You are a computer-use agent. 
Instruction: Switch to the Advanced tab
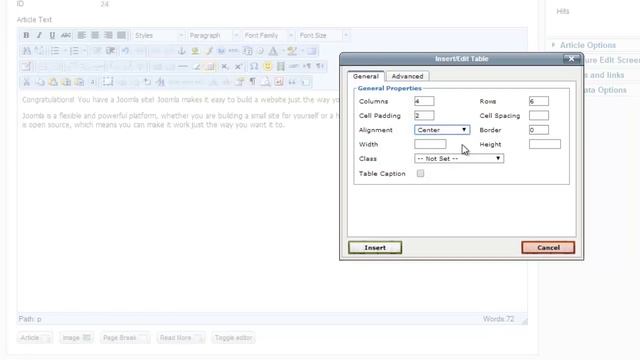click(407, 76)
